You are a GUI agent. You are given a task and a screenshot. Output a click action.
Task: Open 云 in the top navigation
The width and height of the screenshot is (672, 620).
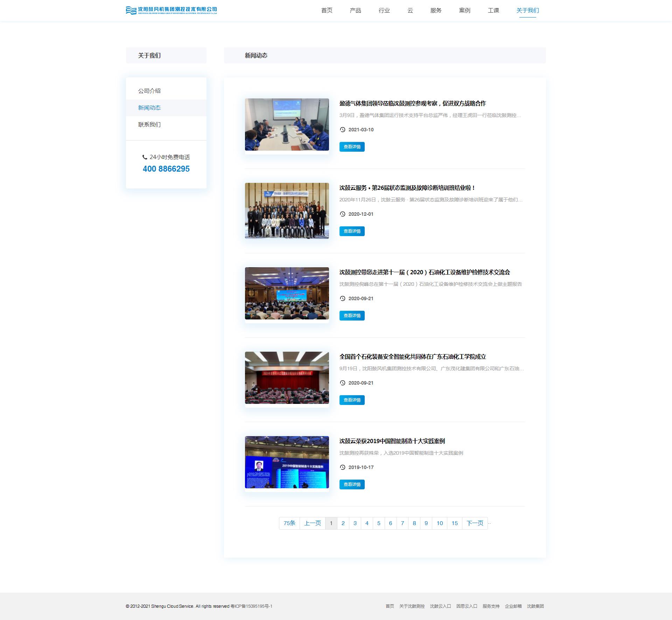pos(410,11)
